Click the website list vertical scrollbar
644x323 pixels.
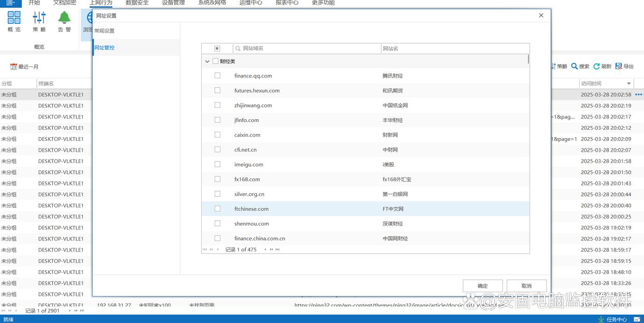(528, 59)
